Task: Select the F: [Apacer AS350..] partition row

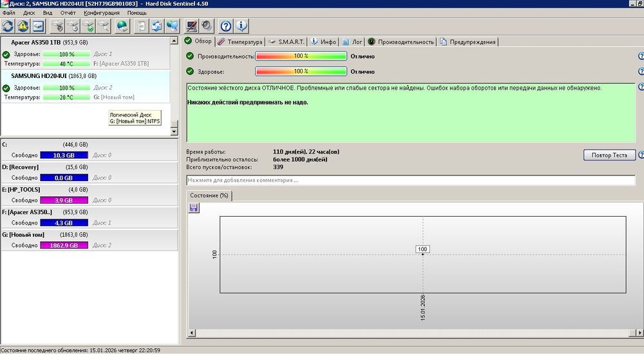Action: (89, 218)
